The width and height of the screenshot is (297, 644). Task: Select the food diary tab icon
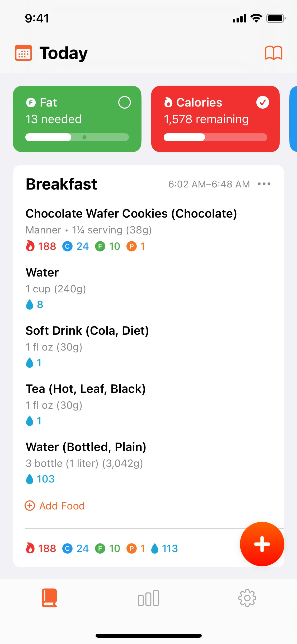point(49,598)
